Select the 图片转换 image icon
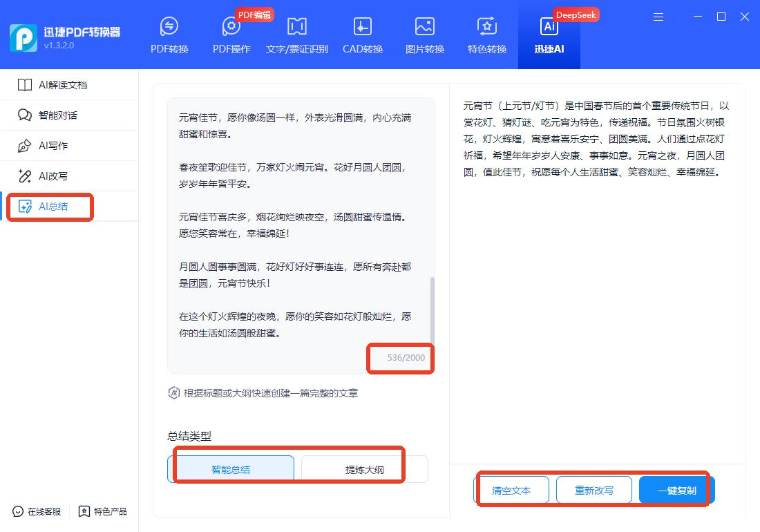This screenshot has height=532, width=760. 425,28
